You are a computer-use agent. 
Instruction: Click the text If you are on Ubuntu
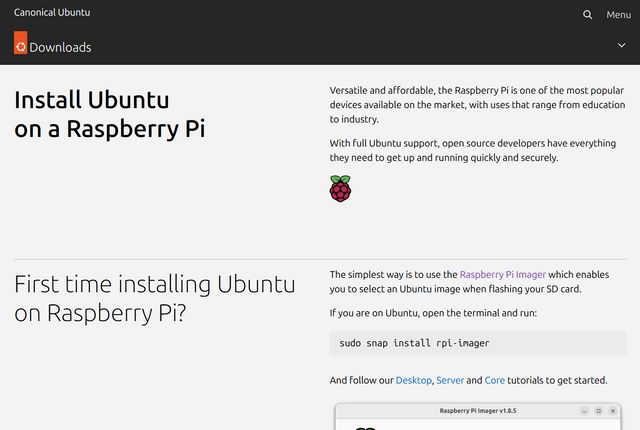pyautogui.click(x=433, y=313)
